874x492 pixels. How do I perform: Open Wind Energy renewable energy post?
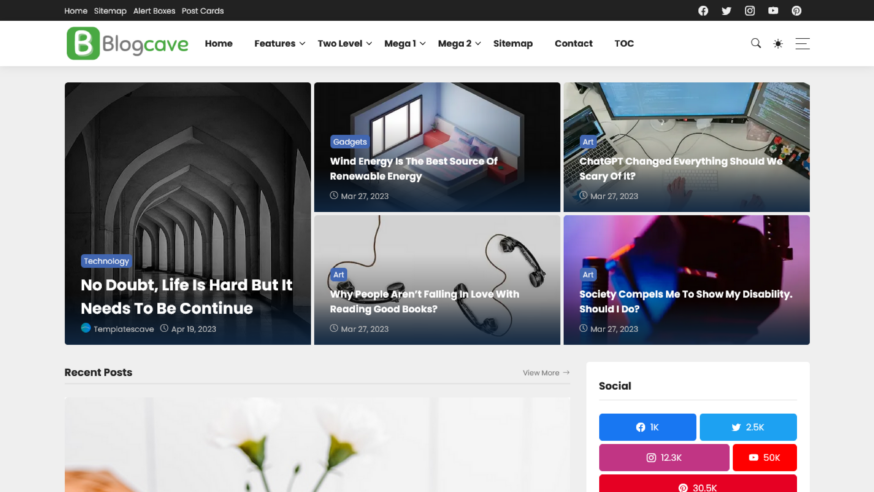pos(414,168)
